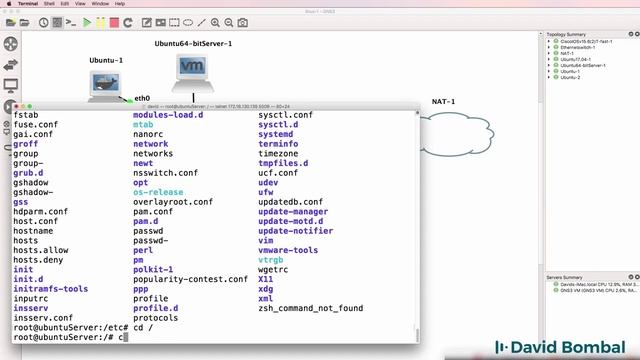Click 'zsh_command_not_found' in terminal listing
640x360 pixels.
[x=311, y=308]
